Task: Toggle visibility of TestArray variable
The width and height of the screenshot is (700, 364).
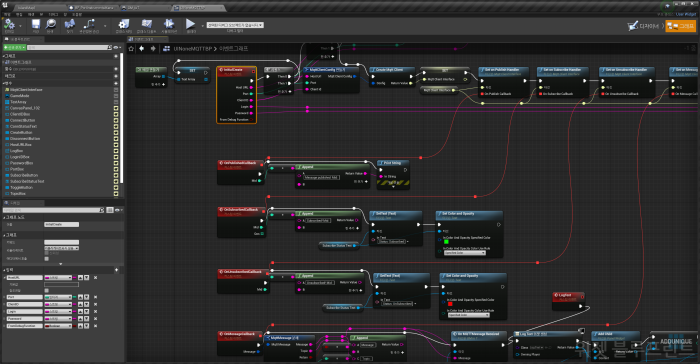Action: pyautogui.click(x=116, y=102)
